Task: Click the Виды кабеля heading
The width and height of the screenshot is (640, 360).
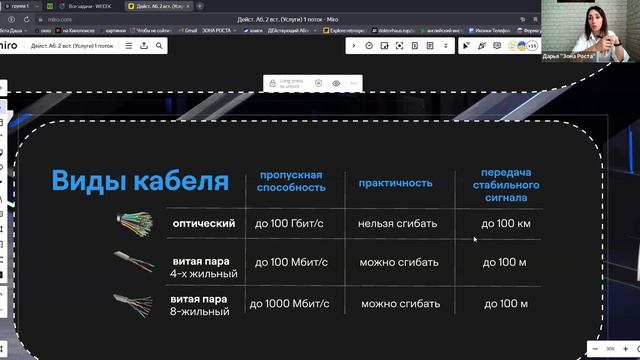Action: click(x=140, y=180)
